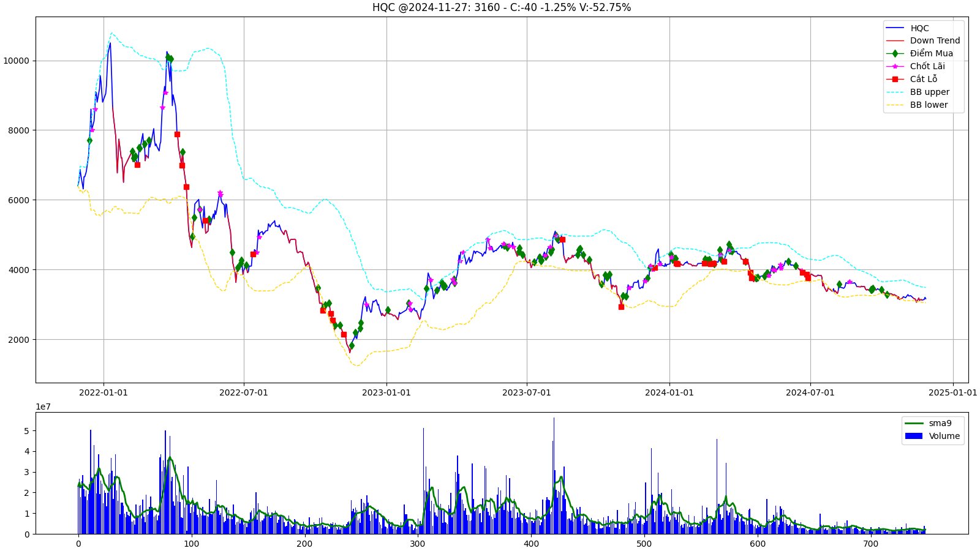
Task: Click the 2024-07-01 date axis label
Action: tap(810, 392)
